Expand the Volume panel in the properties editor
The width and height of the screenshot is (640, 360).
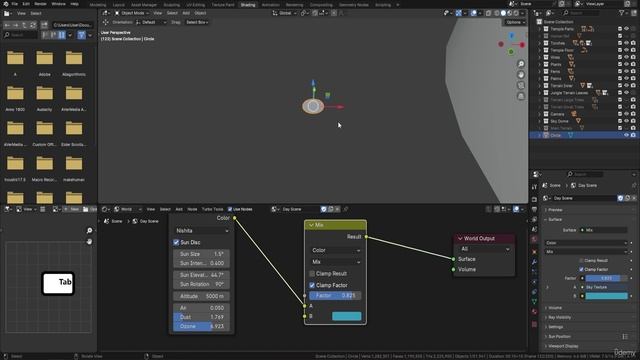pos(555,308)
